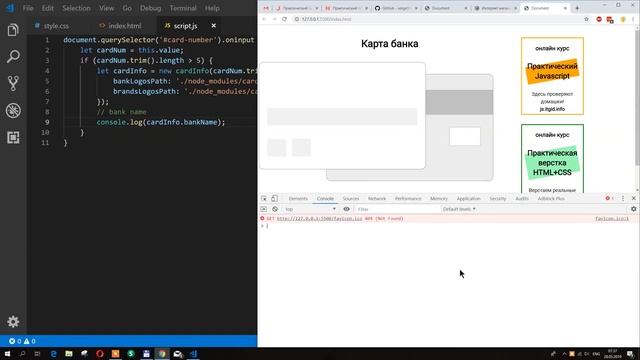Open the Debug menu in VS Code
This screenshot has height=360, width=640.
point(151,8)
